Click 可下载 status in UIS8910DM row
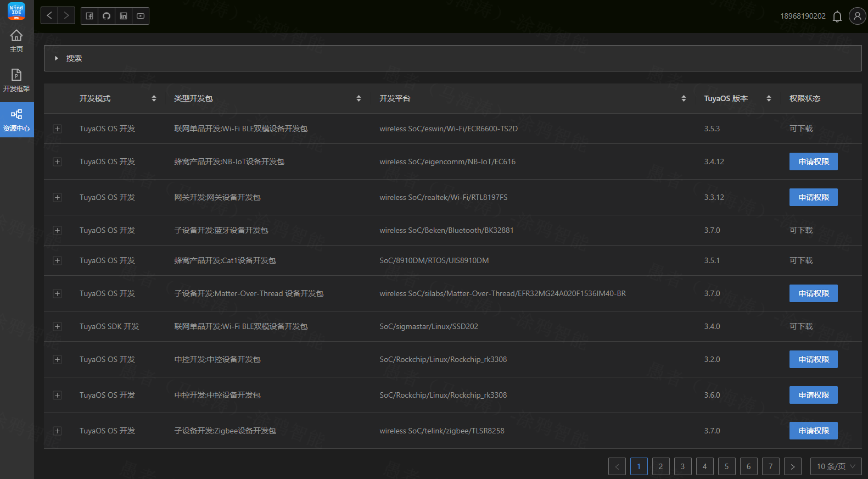 (801, 260)
